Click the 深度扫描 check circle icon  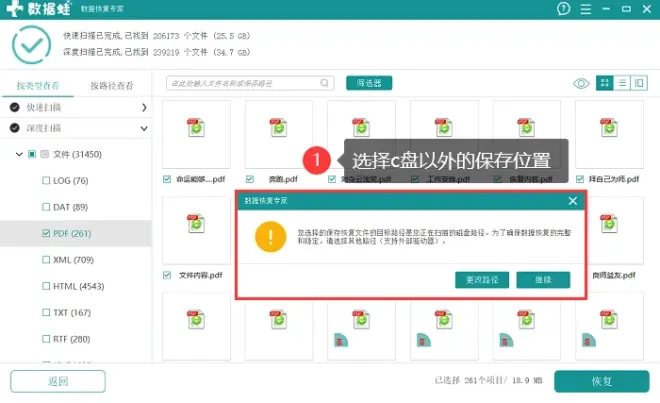(x=15, y=128)
